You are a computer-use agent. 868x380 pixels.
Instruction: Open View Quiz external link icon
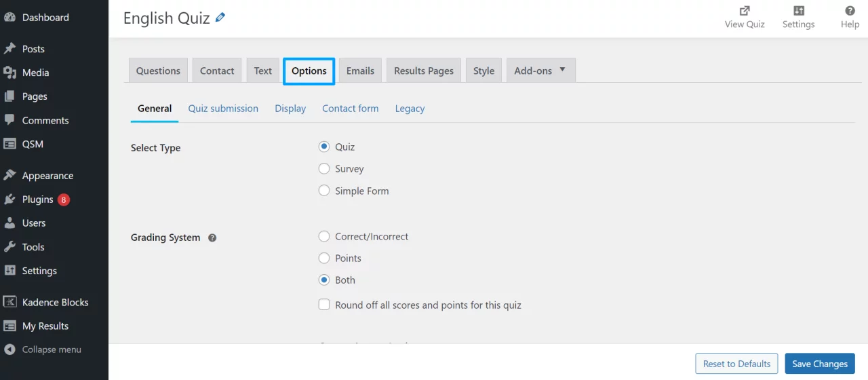[x=745, y=10]
